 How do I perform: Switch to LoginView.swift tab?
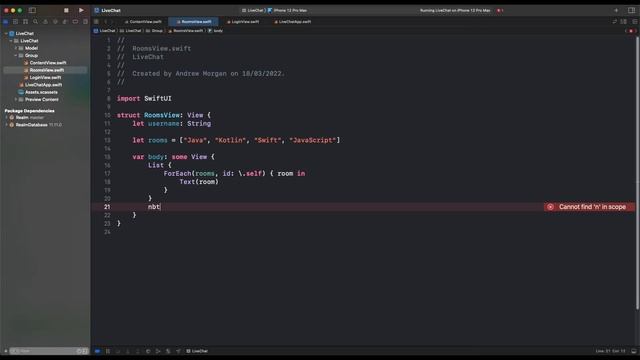click(243, 22)
